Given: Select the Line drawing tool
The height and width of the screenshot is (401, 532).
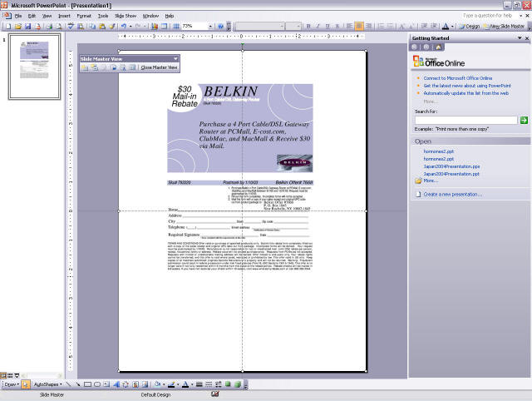Looking at the screenshot, I should pos(68,384).
